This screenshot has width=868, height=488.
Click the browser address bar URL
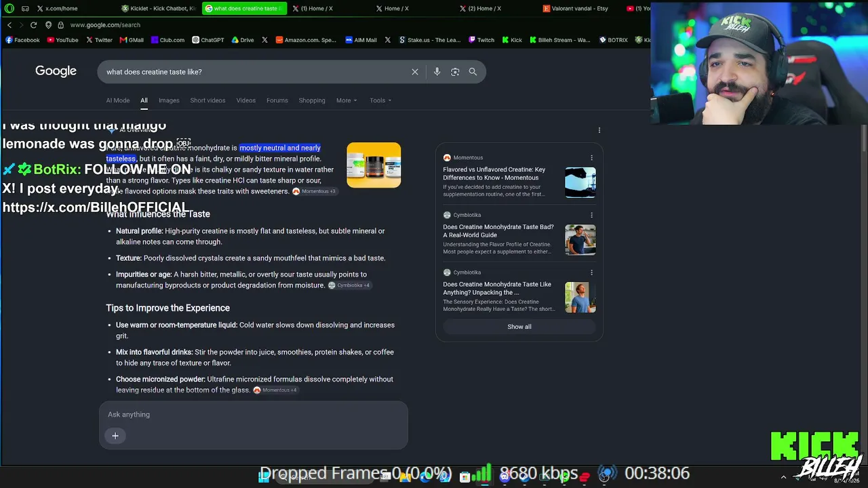105,25
